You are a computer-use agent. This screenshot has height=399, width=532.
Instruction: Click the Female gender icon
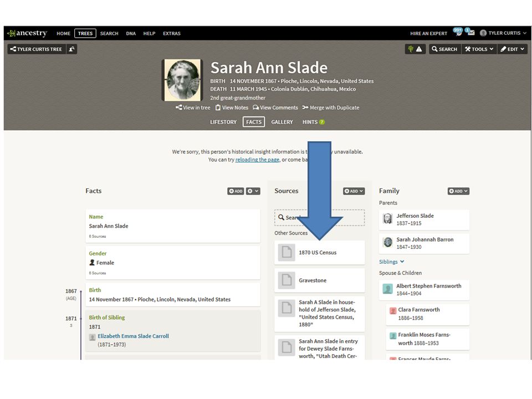[x=92, y=263]
